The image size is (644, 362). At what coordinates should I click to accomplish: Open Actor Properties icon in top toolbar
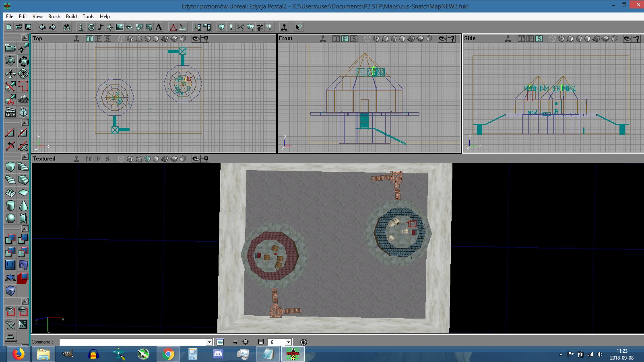pyautogui.click(x=197, y=27)
